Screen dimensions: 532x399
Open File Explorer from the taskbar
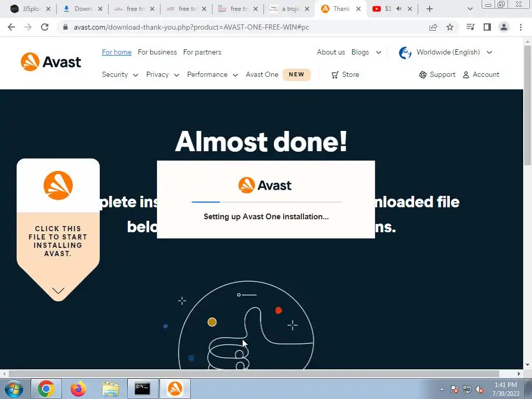(111, 389)
